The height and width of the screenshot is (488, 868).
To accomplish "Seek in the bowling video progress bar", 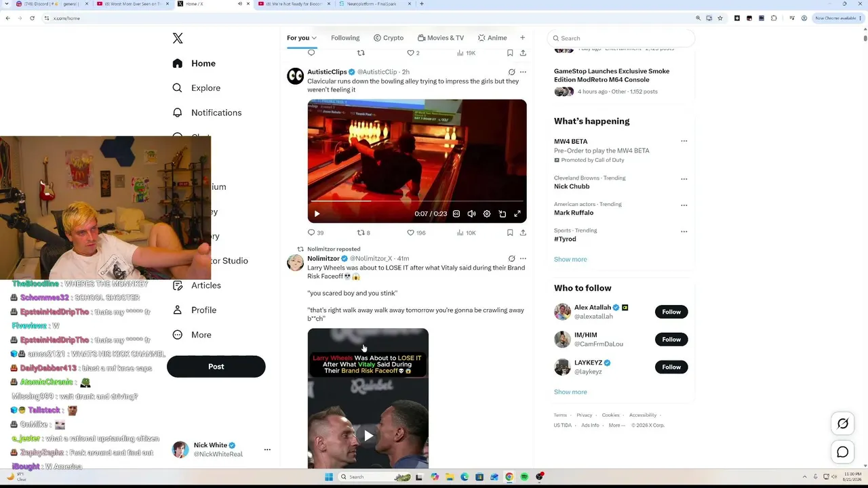I will tap(417, 201).
